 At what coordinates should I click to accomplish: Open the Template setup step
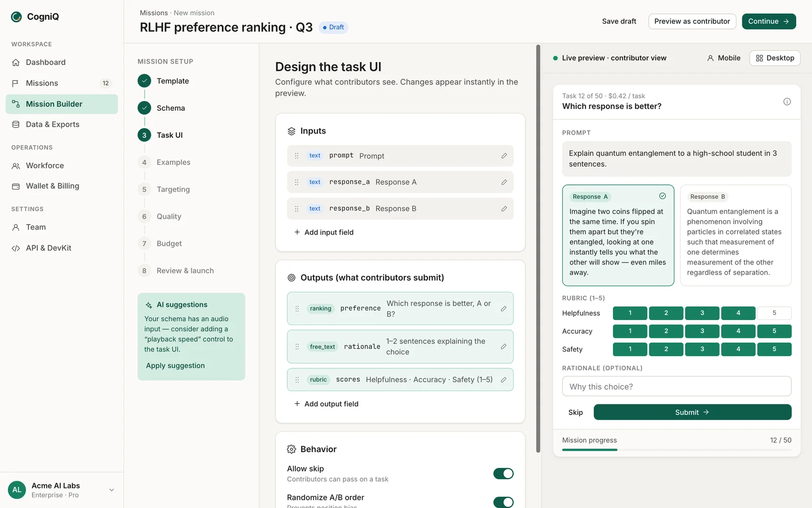coord(163,81)
